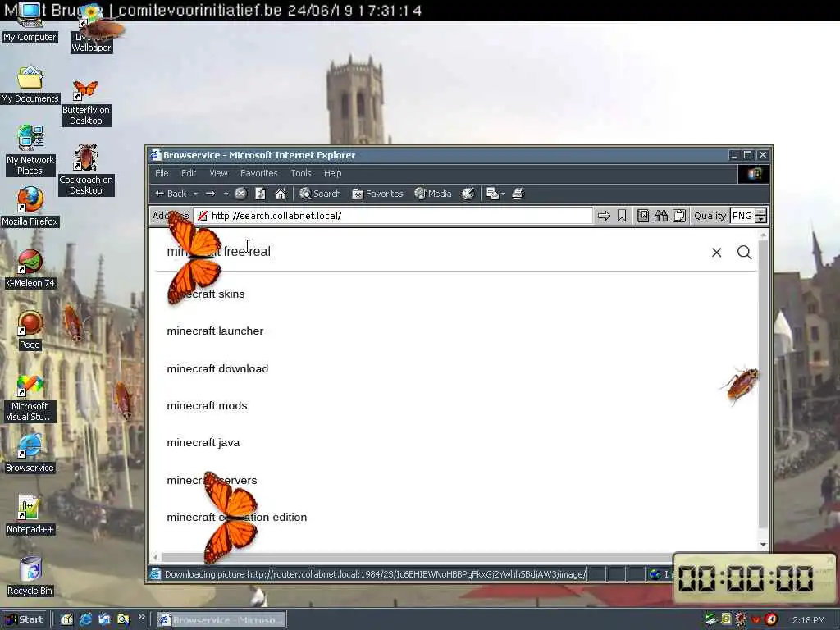Open the Media toolbar button
The width and height of the screenshot is (840, 630).
(x=433, y=194)
